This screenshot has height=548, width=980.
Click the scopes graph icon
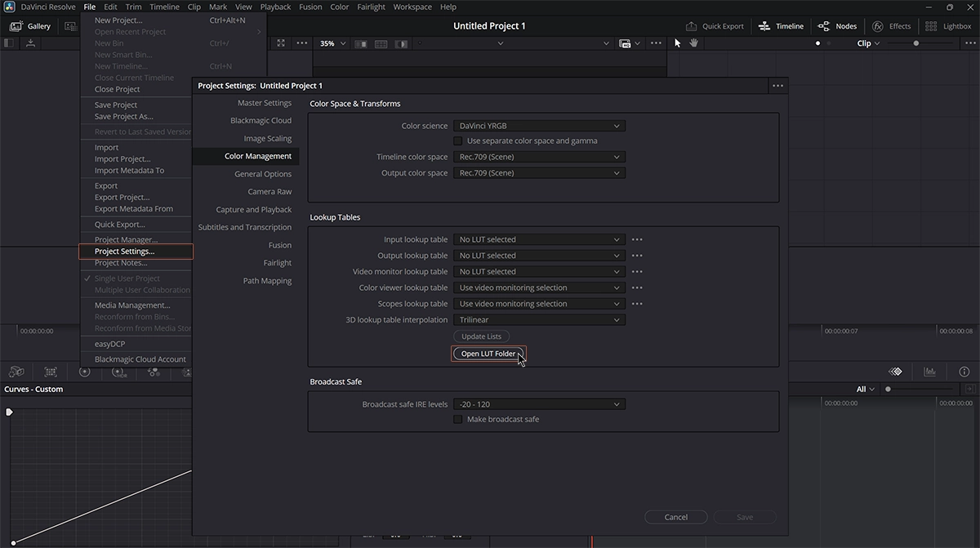click(929, 372)
